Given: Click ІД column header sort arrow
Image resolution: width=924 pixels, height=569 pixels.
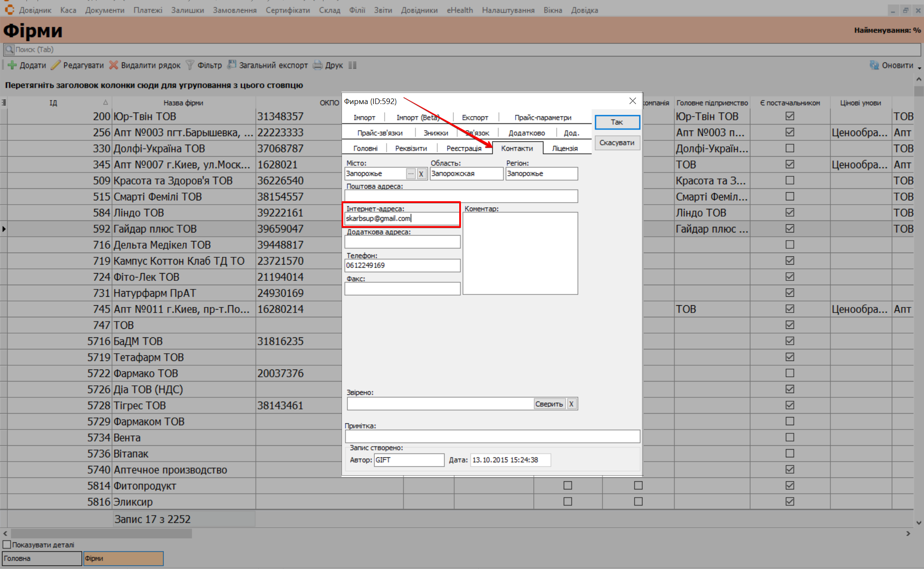Looking at the screenshot, I should (105, 102).
